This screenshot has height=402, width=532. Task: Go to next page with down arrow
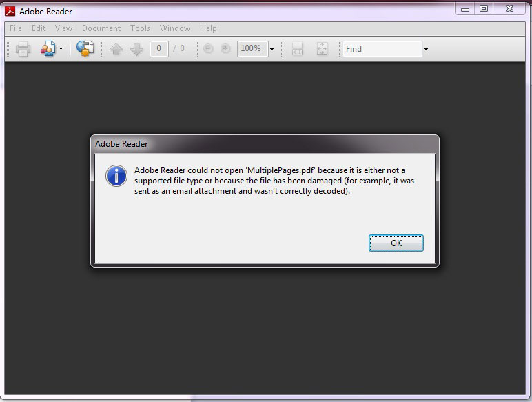coord(136,49)
